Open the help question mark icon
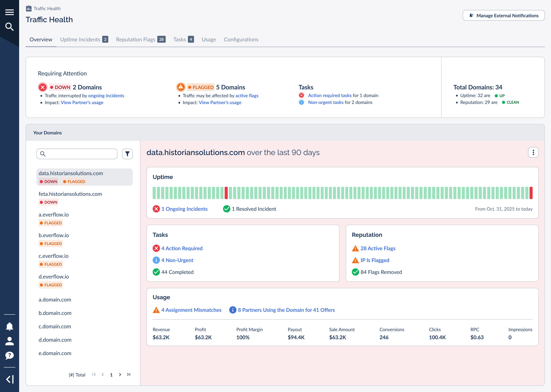Viewport: 551px width, 392px height. coord(9,355)
